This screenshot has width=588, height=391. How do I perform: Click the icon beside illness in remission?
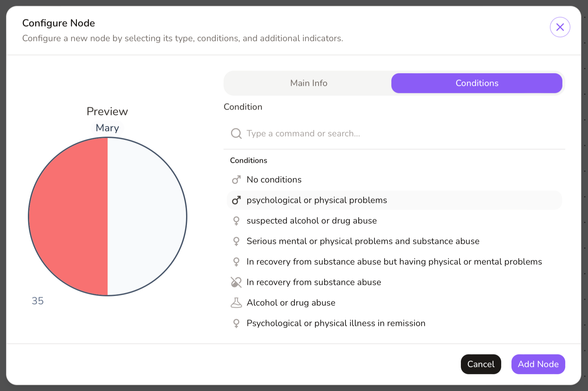click(236, 323)
